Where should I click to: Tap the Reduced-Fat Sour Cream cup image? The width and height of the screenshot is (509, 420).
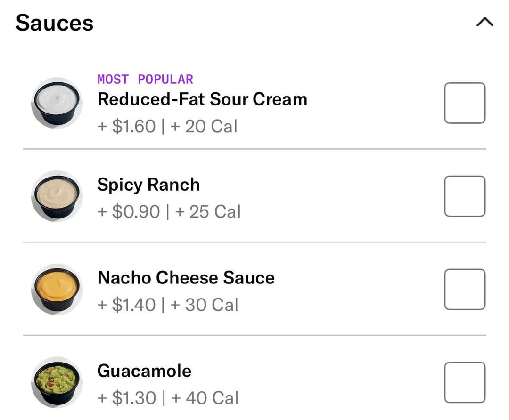(57, 103)
